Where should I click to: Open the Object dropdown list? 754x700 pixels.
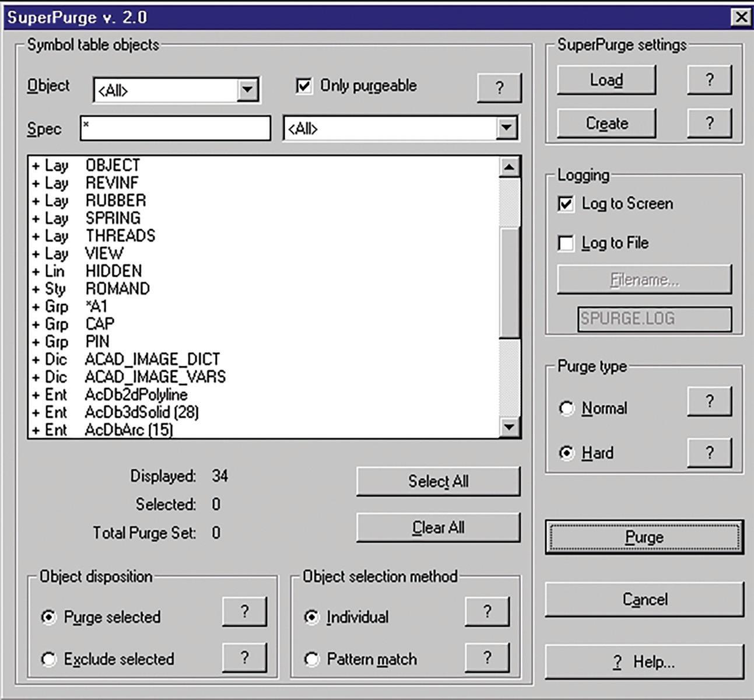click(x=247, y=90)
